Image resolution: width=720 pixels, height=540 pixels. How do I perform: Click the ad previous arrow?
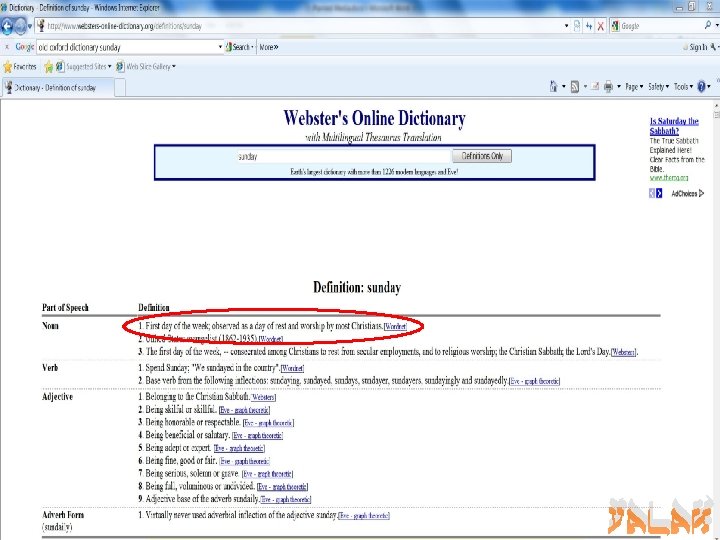coord(652,193)
